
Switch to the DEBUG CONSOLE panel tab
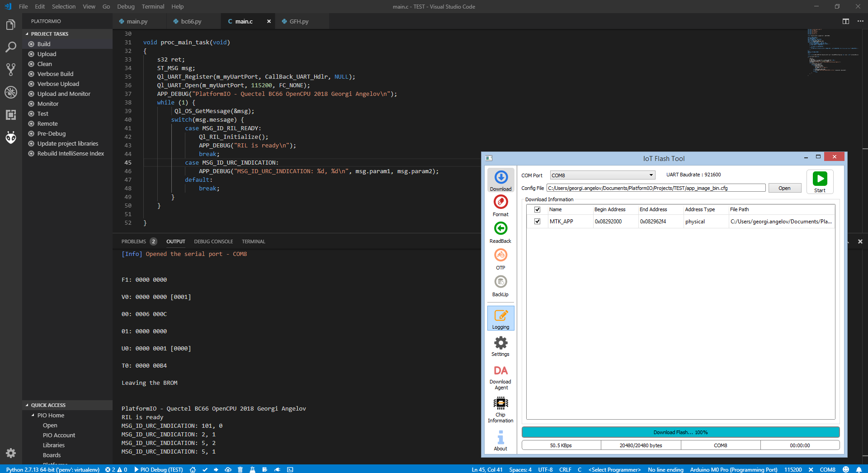point(213,241)
